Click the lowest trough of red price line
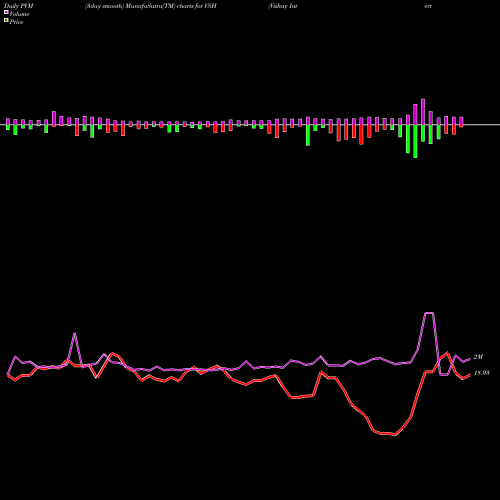Screen dimensions: 500x500 [395, 435]
